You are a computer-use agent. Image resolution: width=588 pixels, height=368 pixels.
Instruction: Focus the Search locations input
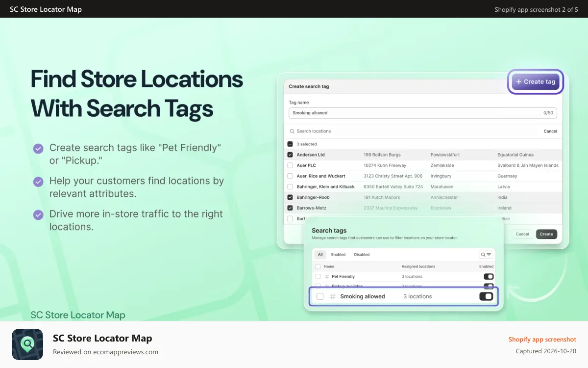click(x=414, y=131)
